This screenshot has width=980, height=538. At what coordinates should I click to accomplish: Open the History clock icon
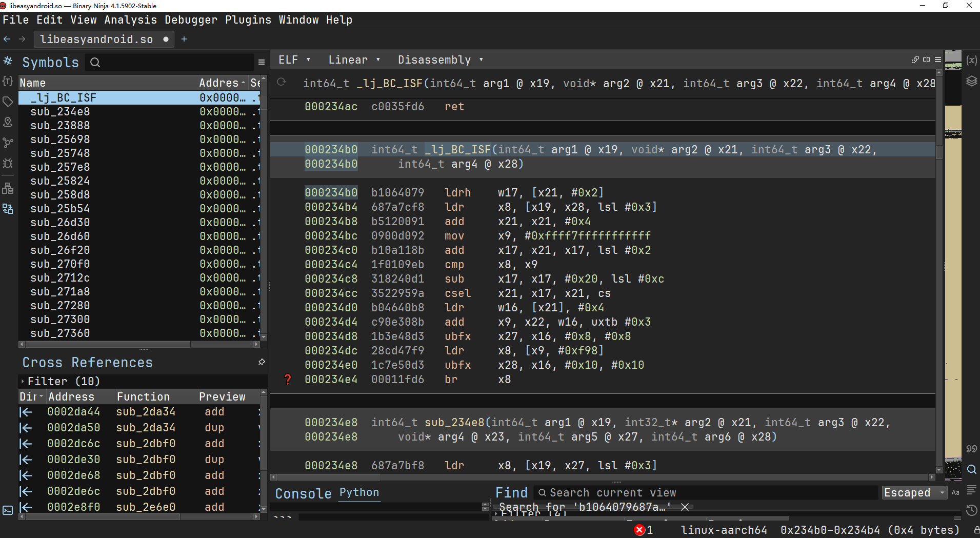click(x=971, y=510)
